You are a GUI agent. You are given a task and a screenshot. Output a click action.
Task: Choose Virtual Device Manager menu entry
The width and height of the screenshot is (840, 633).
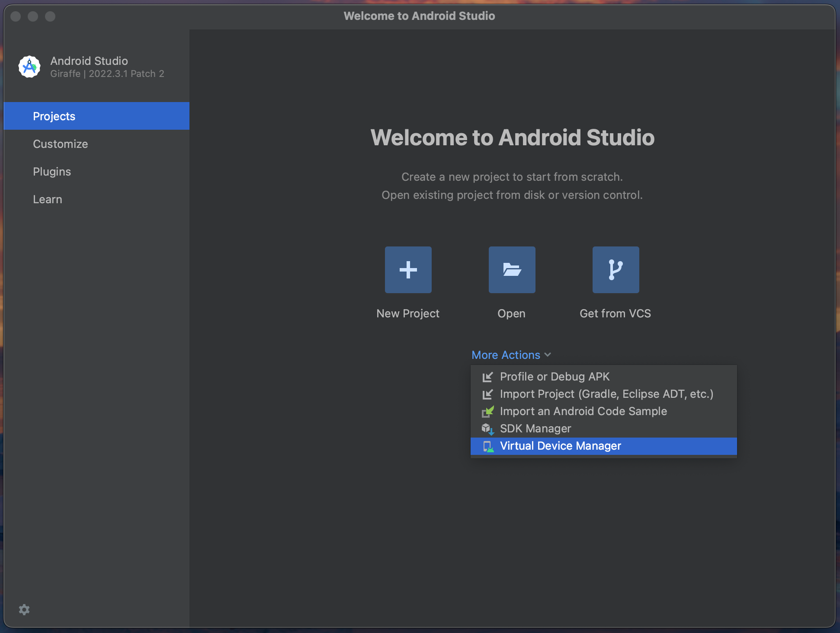click(561, 446)
